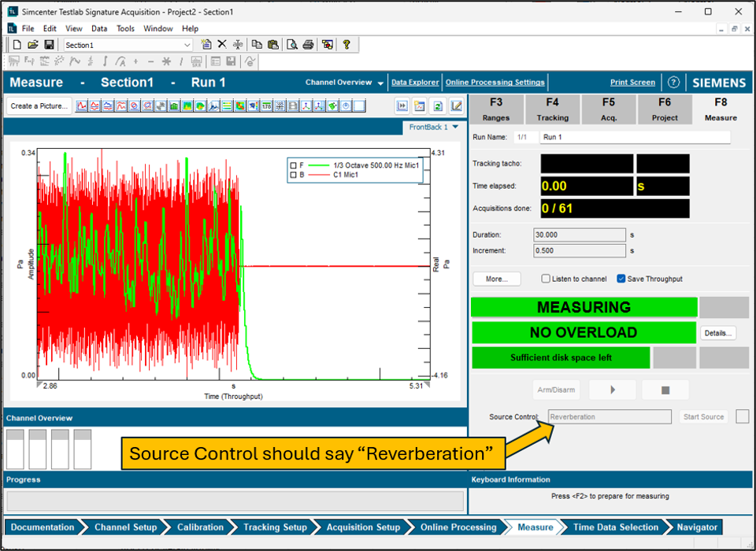Expand the Channel Overview dropdown arrow
The image size is (756, 551).
(380, 83)
